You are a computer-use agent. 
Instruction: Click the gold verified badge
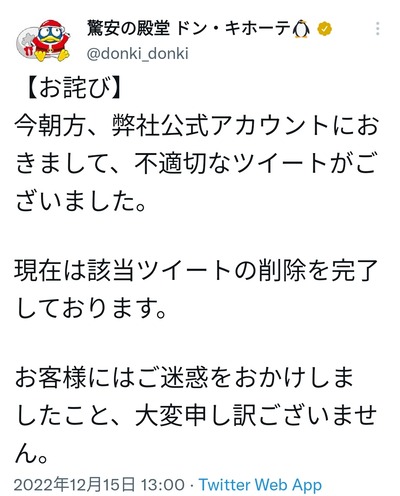pos(324,29)
